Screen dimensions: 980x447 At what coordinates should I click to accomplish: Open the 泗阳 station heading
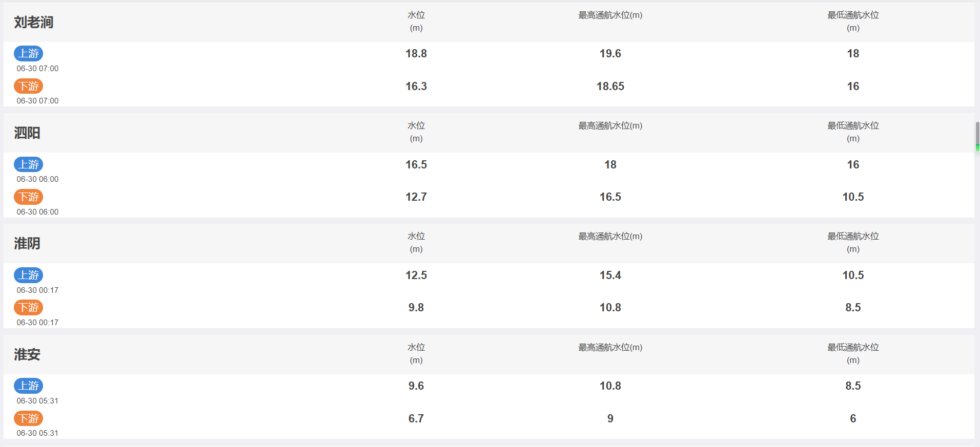tap(27, 133)
